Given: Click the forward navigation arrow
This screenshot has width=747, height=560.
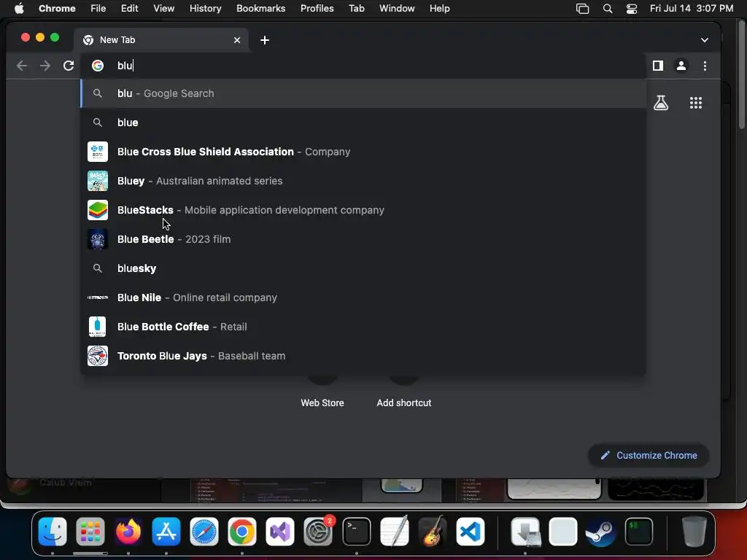Looking at the screenshot, I should 45,66.
